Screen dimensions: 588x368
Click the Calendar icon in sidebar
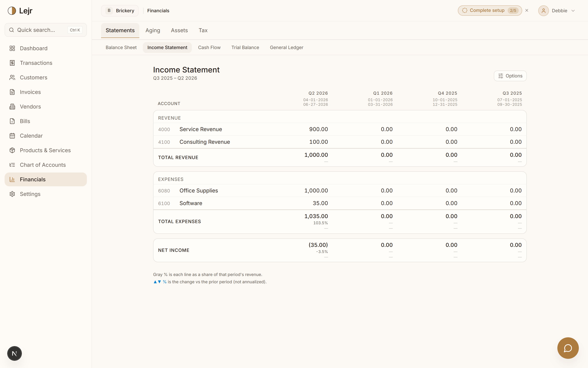point(12,136)
